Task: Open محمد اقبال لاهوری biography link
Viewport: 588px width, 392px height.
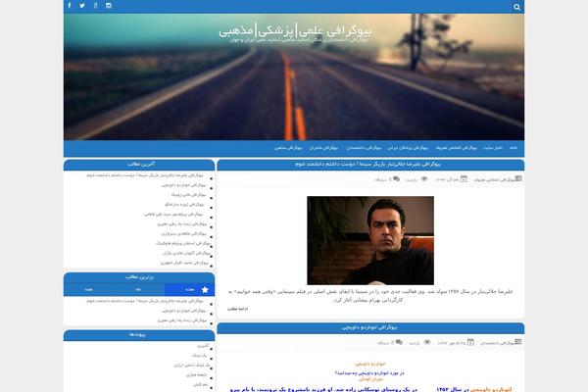Action: (x=184, y=263)
